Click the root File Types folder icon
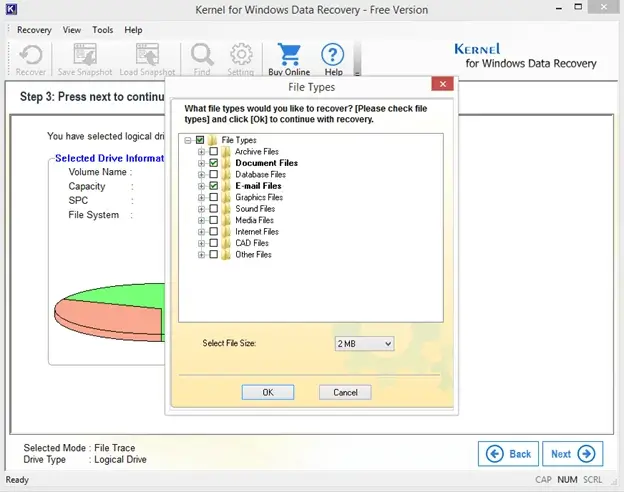The width and height of the screenshot is (624, 492). tap(213, 140)
